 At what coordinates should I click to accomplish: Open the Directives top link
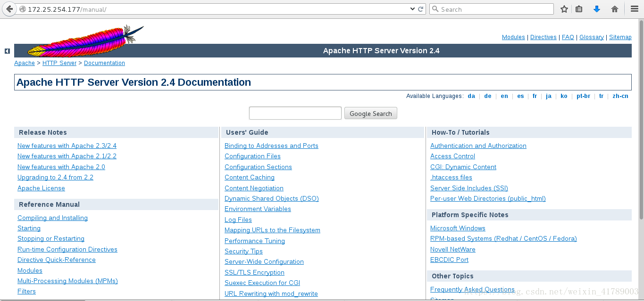pyautogui.click(x=544, y=37)
